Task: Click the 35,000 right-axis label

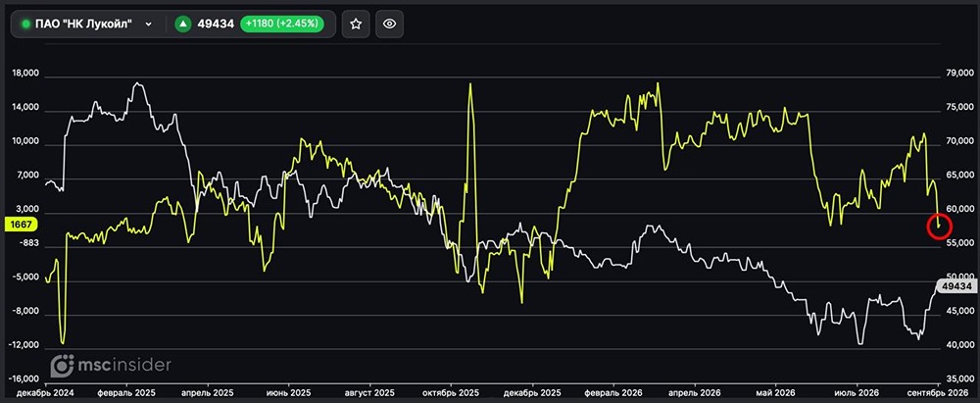Action: coord(960,379)
